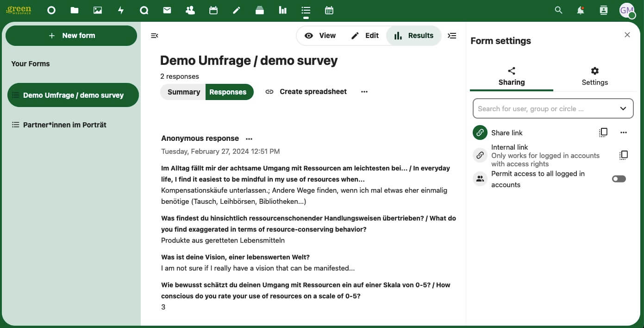Switch to the Summary tab
Viewport: 644px width, 328px height.
click(183, 92)
